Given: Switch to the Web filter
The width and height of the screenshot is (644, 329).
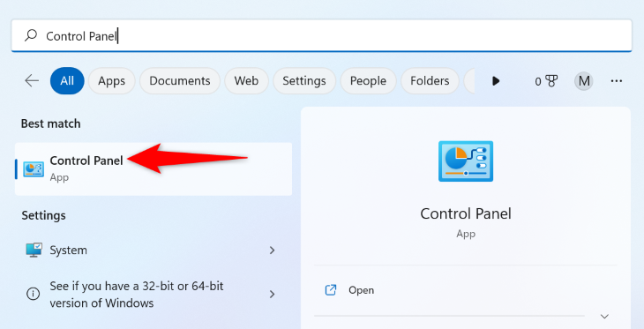Looking at the screenshot, I should coord(246,81).
